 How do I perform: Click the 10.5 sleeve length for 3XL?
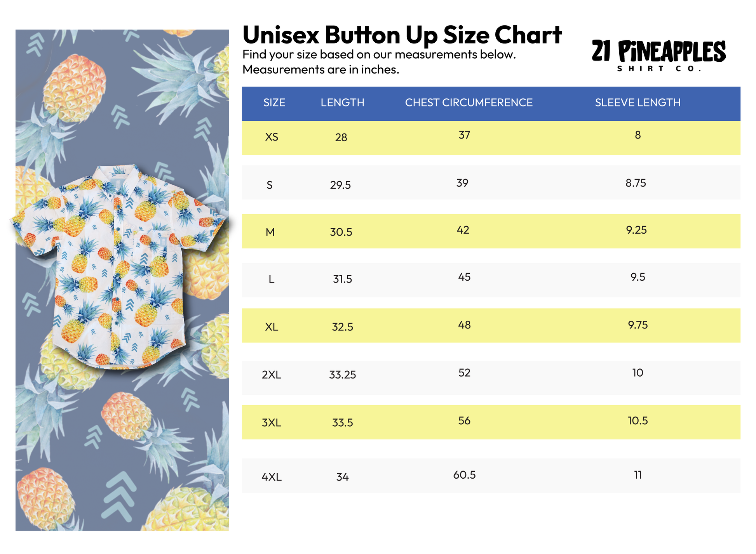point(638,421)
